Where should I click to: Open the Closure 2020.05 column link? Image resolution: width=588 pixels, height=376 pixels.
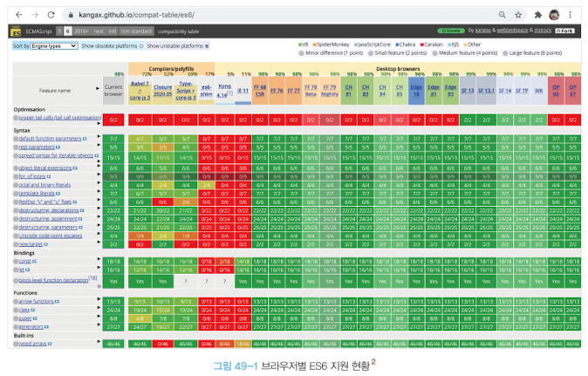[163, 91]
